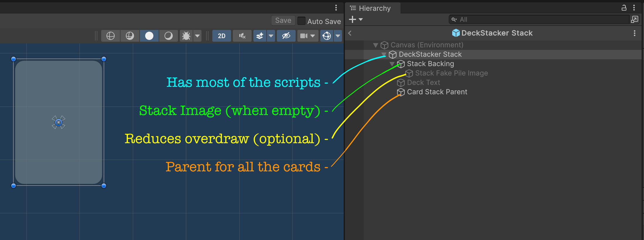Click the Deck Text cube icon
The width and height of the screenshot is (644, 240).
coord(401,83)
